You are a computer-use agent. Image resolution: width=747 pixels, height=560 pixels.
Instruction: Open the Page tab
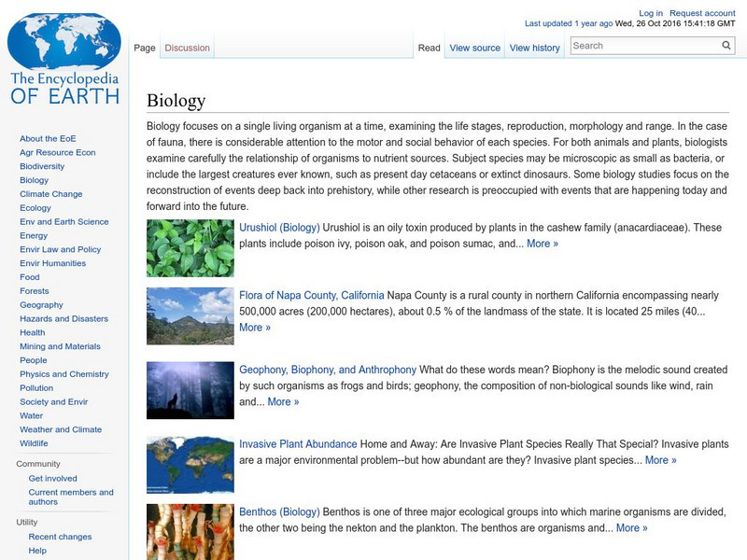pyautogui.click(x=145, y=48)
